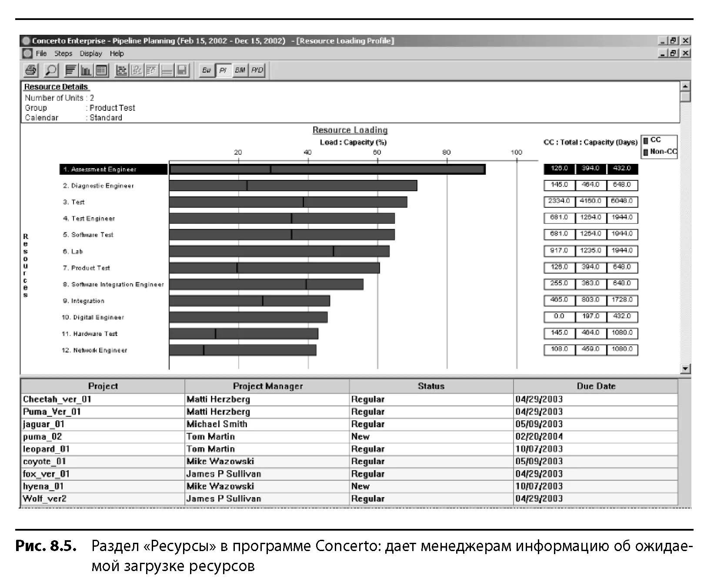Toggle the Pl mode button
Screen dimensions: 714x588
click(223, 70)
